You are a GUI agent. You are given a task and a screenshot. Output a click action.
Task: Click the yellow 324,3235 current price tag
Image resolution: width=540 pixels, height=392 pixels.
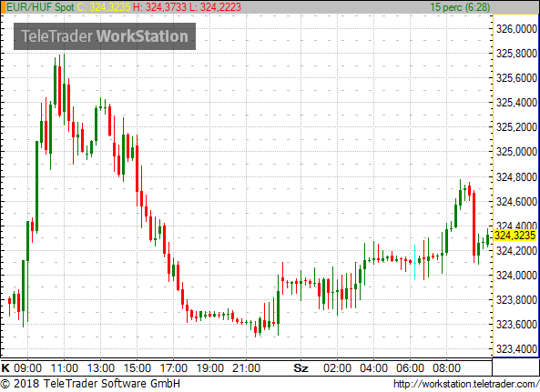coord(515,236)
